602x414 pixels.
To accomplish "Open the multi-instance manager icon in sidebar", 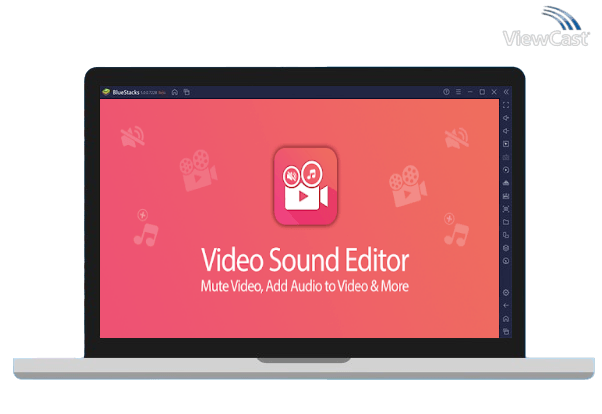I will [506, 235].
